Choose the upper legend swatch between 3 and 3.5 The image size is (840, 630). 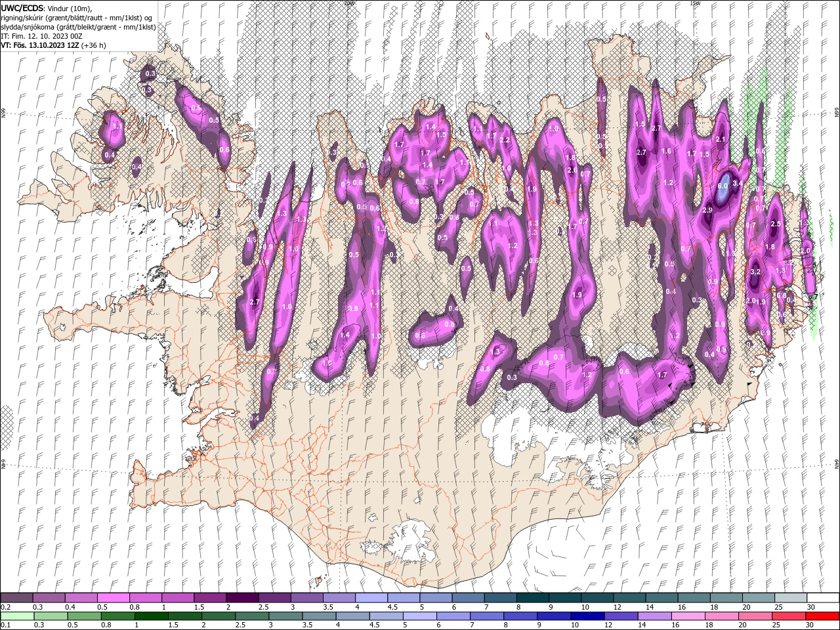pos(306,598)
